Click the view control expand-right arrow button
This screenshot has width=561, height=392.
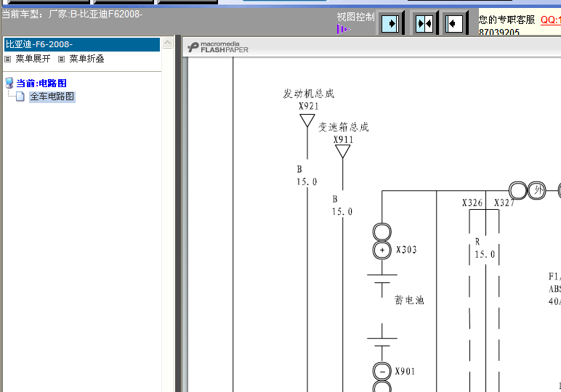(390, 24)
